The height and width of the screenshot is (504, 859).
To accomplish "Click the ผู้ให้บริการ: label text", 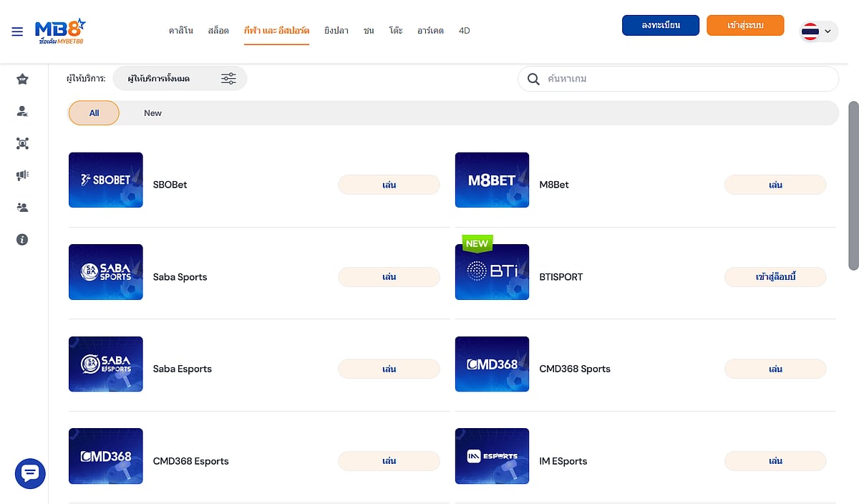I will point(86,79).
